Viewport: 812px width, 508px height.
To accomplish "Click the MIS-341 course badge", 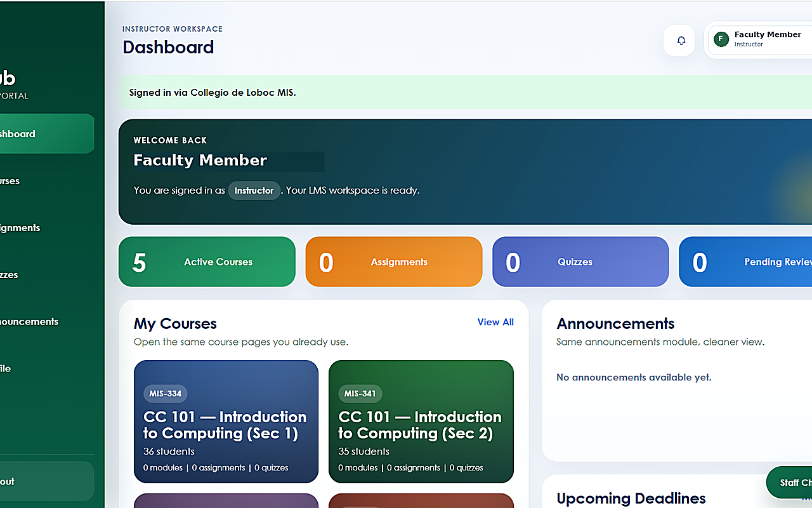I will [360, 394].
